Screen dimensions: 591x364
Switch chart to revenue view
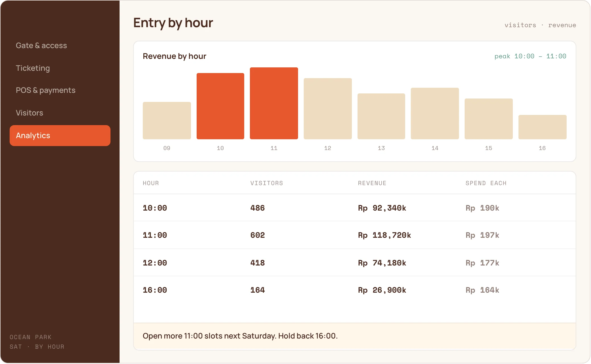pos(562,25)
